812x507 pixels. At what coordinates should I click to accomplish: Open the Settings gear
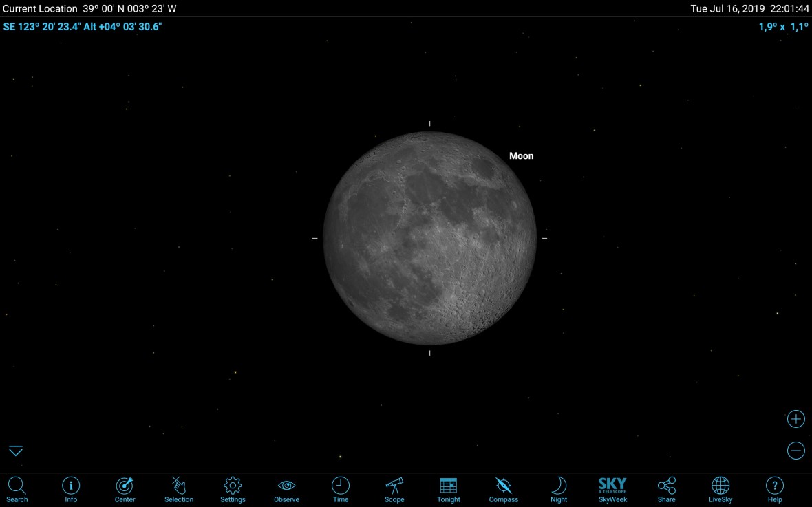pos(233,489)
